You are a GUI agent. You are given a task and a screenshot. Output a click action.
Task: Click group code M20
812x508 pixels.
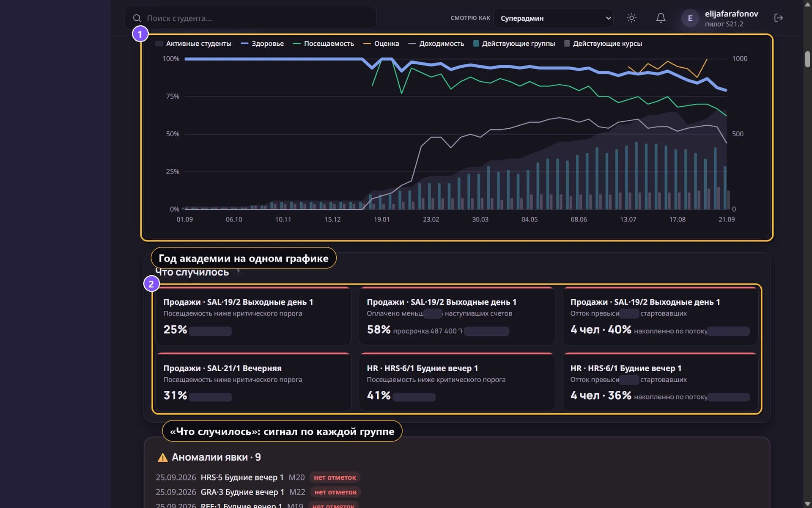click(x=296, y=478)
